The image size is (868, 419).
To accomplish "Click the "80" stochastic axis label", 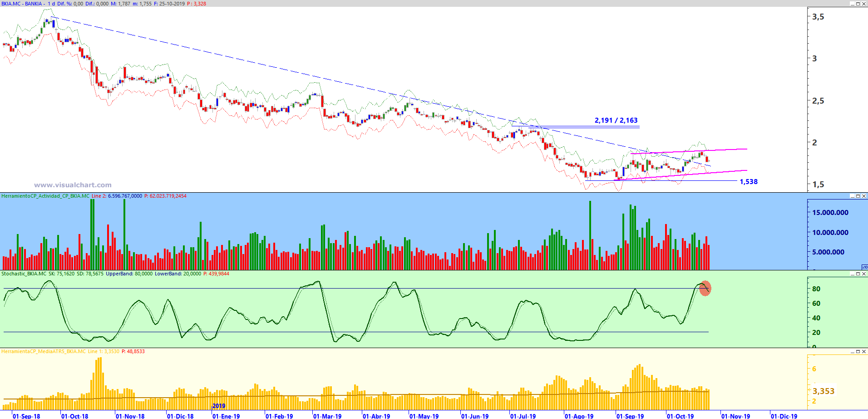I will click(x=816, y=289).
